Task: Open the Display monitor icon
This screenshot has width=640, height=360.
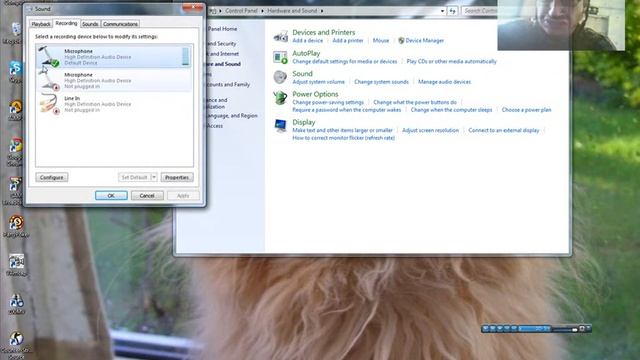Action: click(280, 126)
